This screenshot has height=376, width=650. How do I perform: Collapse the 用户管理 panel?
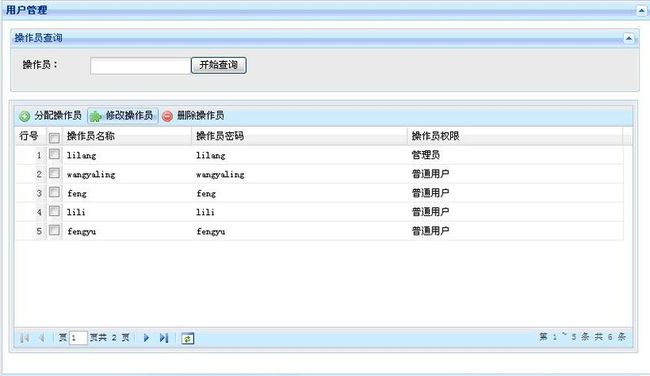641,10
